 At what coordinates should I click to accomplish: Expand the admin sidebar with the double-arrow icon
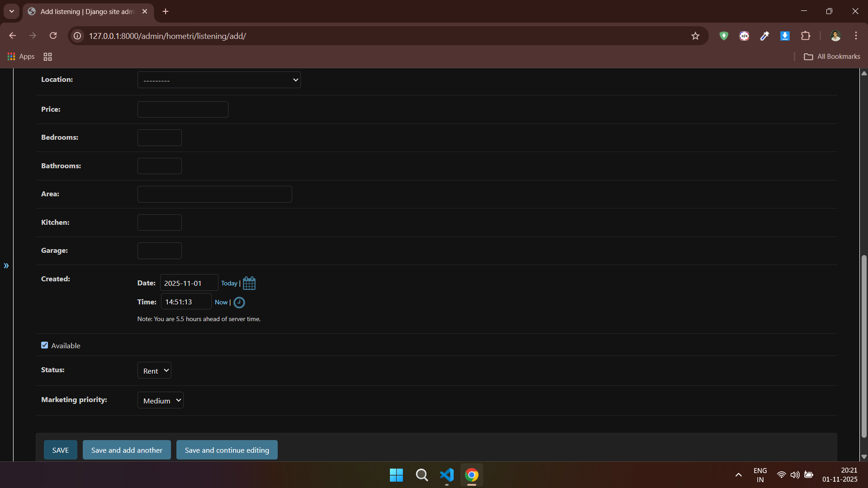point(6,265)
